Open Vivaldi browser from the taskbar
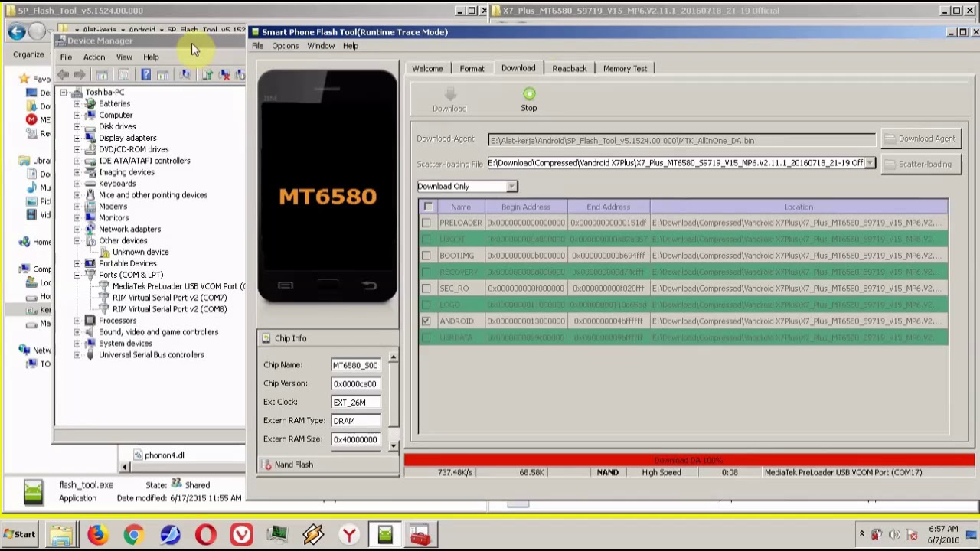 click(x=241, y=534)
